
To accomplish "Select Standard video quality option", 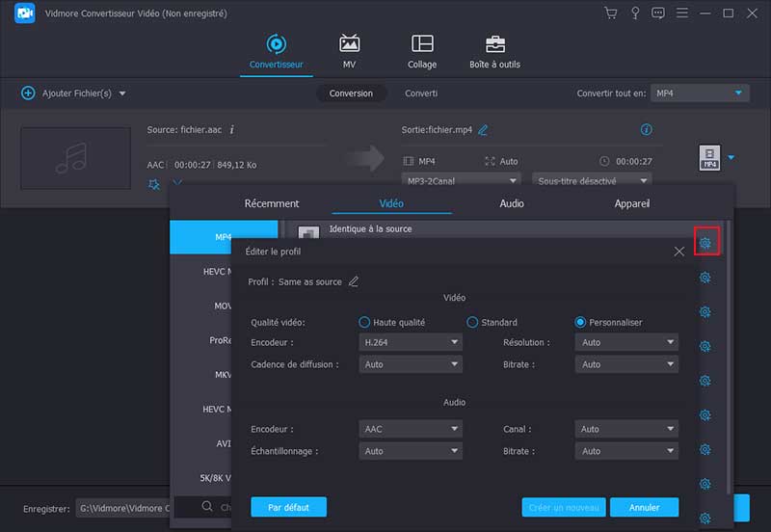I will pyautogui.click(x=473, y=323).
